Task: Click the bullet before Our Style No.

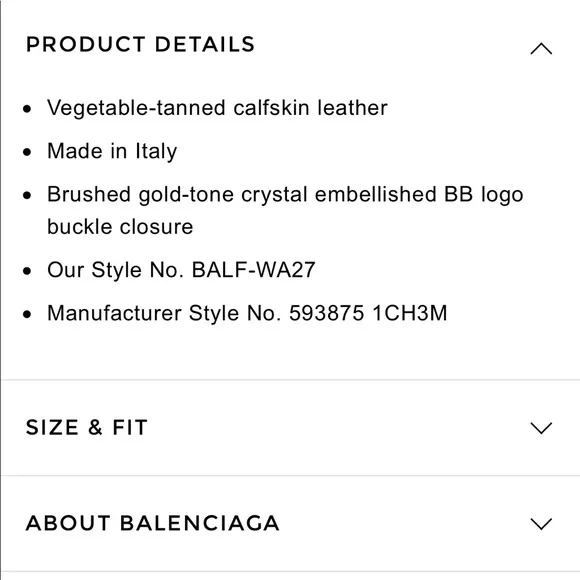Action: click(x=27, y=271)
